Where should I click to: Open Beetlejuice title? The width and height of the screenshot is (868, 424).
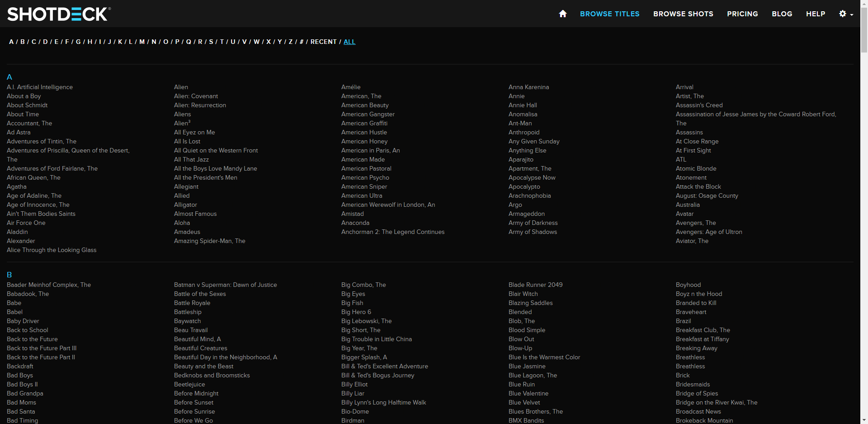point(189,384)
